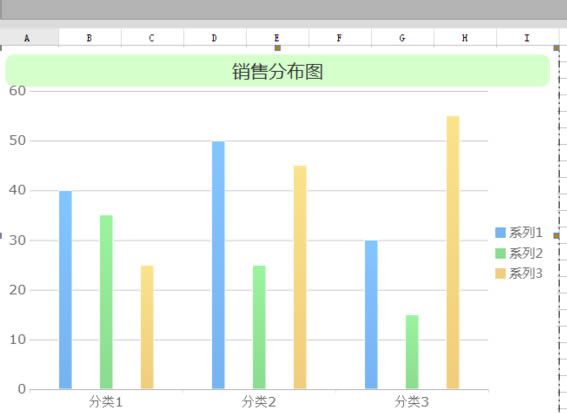The width and height of the screenshot is (567, 413).
Task: Click the 分类3 axis label
Action: tap(412, 402)
